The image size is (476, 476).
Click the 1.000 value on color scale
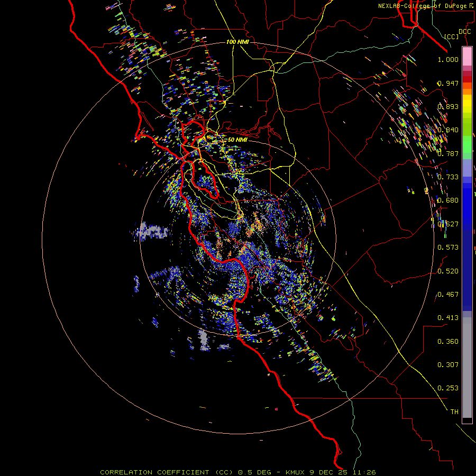coord(448,59)
